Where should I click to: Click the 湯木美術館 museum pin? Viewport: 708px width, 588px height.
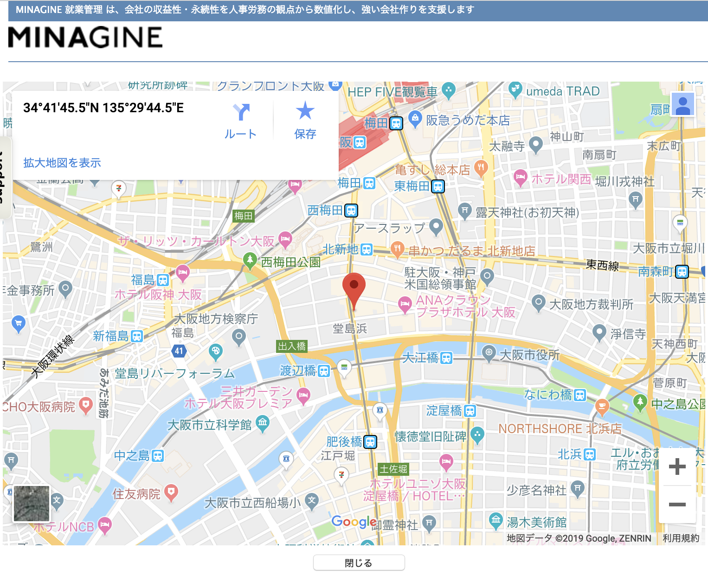click(x=496, y=521)
